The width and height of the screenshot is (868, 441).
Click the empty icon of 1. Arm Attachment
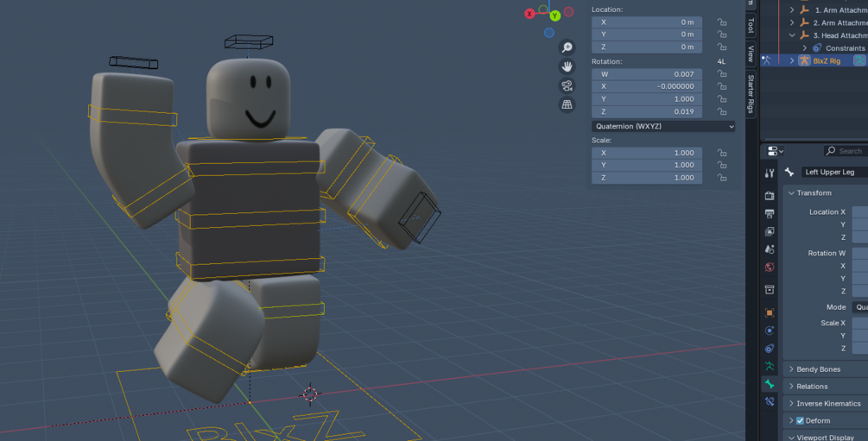coord(804,10)
